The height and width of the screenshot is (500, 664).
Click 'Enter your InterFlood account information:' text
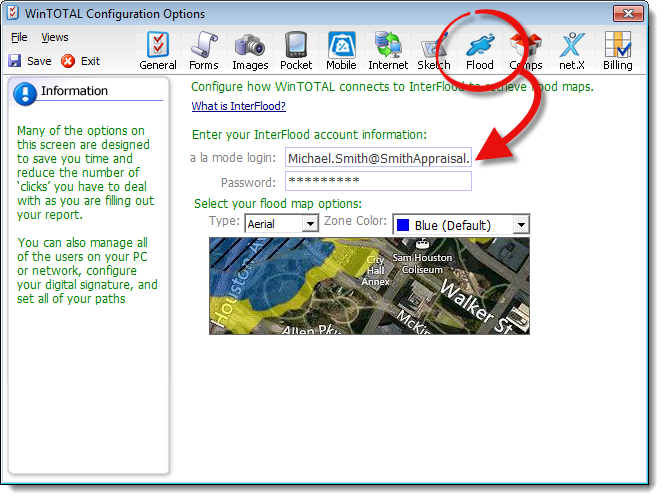click(309, 135)
